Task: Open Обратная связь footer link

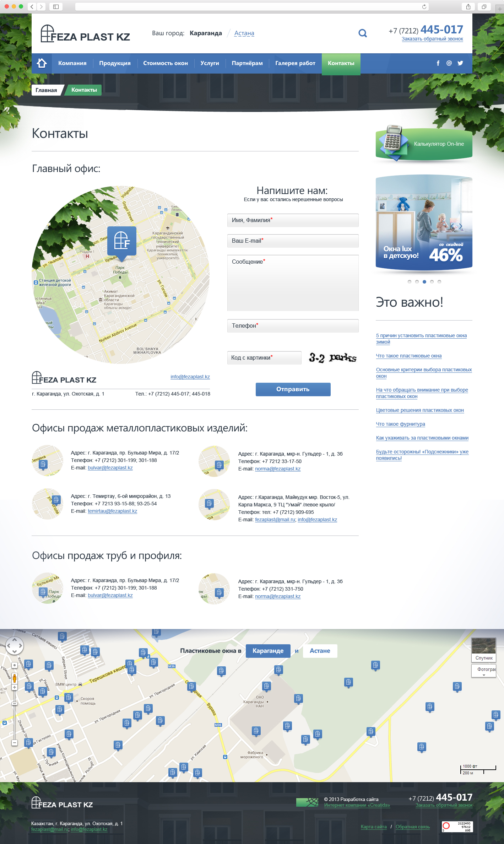Action: (x=413, y=827)
